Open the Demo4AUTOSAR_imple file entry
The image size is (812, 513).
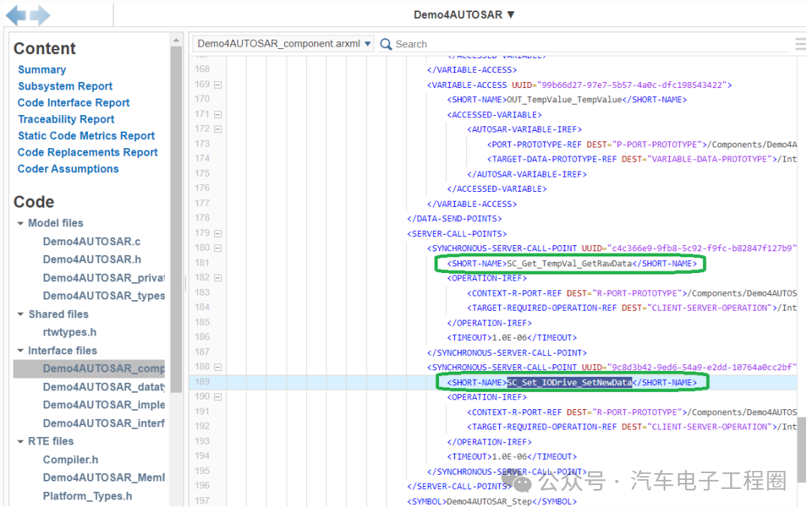[104, 405]
